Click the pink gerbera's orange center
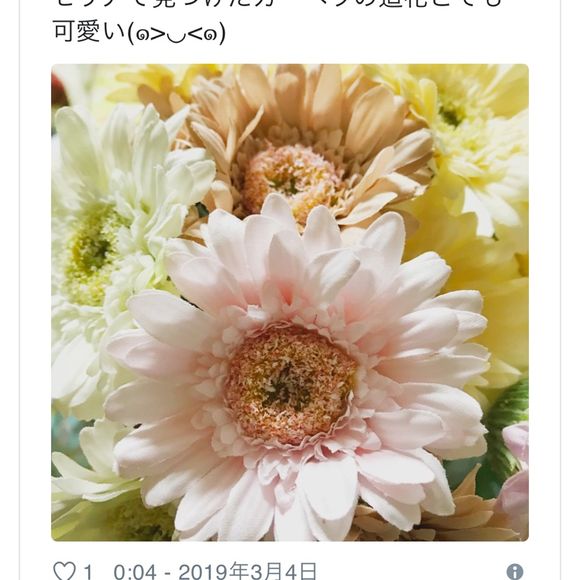Viewport: 580px width, 580px height. pos(291,384)
